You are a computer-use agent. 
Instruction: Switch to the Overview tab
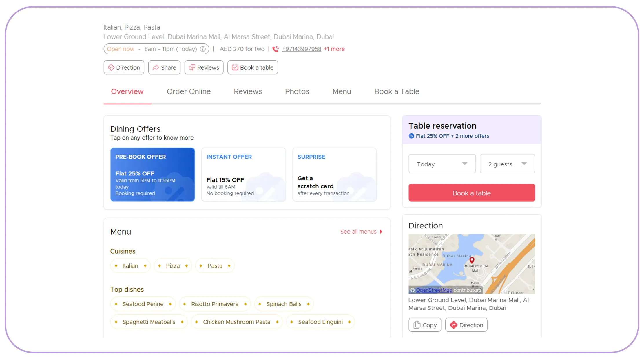pos(127,91)
